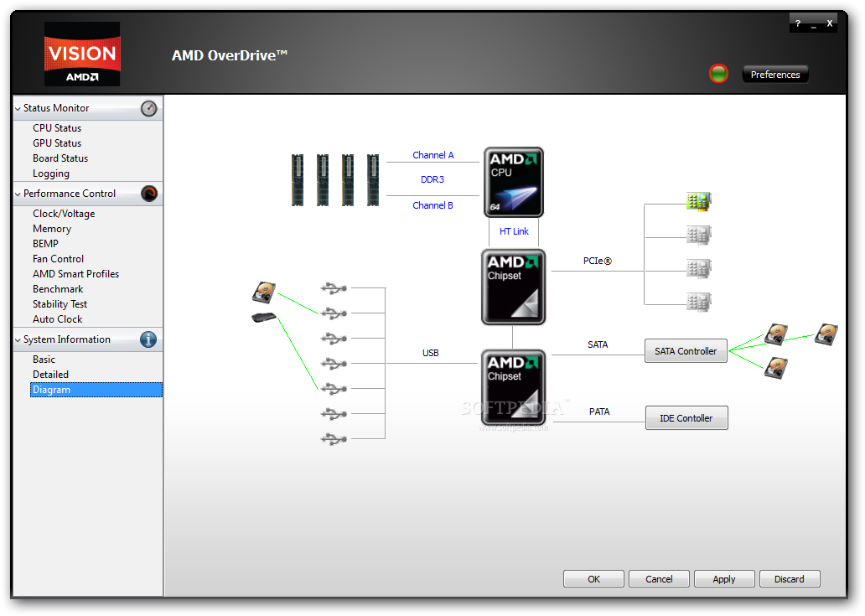
Task: Click the PATA bus label
Action: (599, 412)
